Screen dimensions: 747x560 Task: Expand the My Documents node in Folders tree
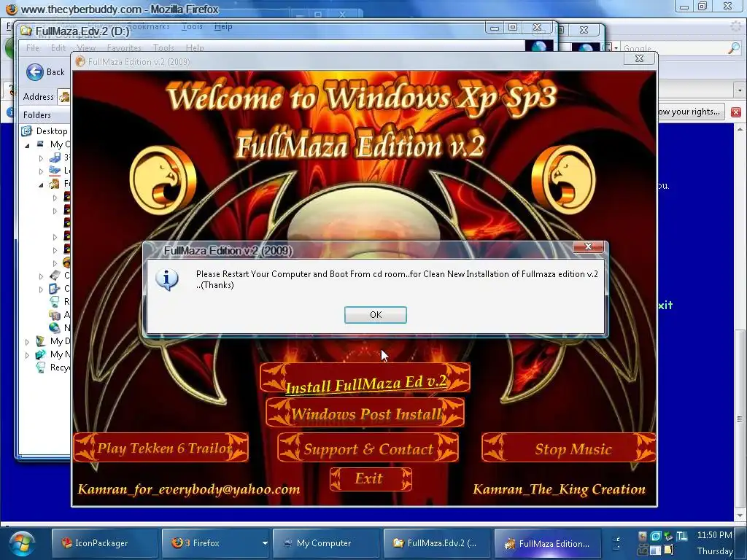pos(27,342)
